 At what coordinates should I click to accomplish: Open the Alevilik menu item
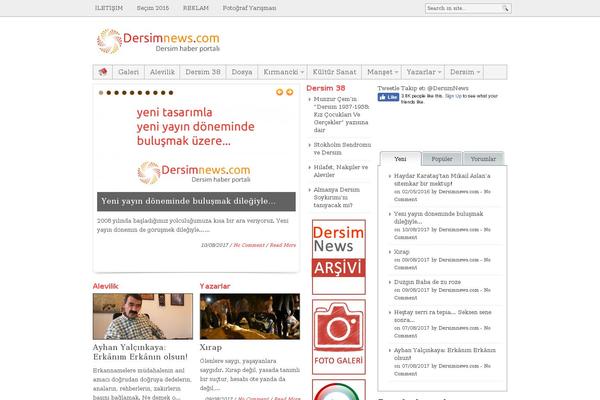point(162,72)
